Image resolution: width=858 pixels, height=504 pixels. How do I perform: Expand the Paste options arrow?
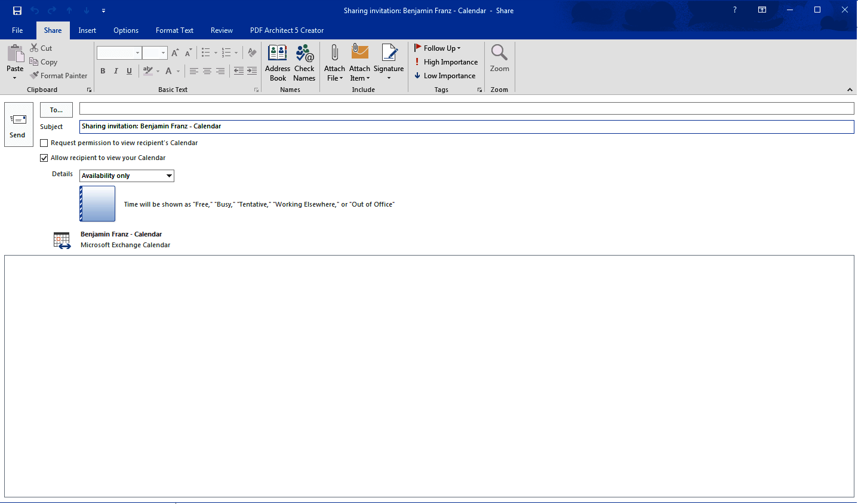point(15,78)
